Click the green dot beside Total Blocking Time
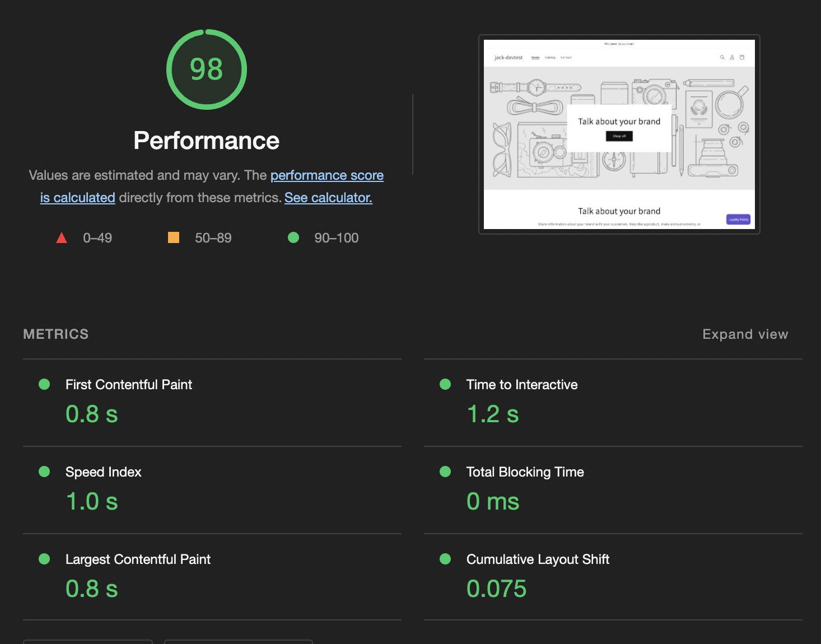The image size is (821, 644). pyautogui.click(x=445, y=472)
